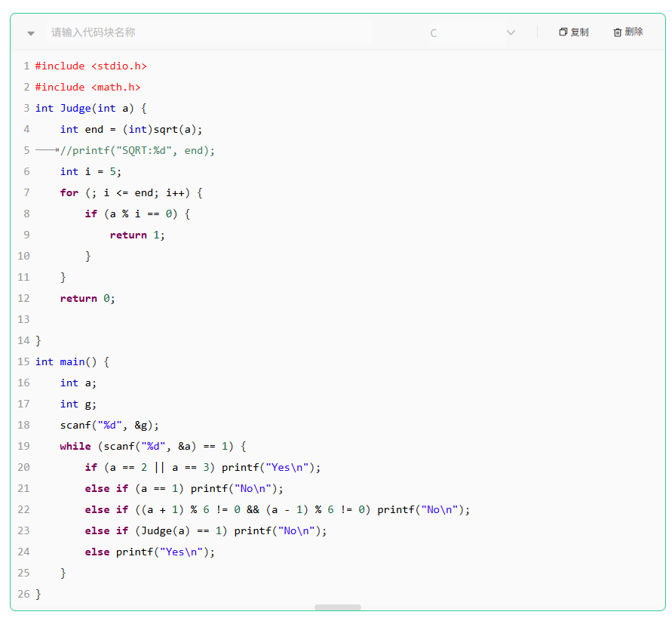Click line "int end = (int)sqrt(a);"
672x621 pixels.
[x=131, y=130]
